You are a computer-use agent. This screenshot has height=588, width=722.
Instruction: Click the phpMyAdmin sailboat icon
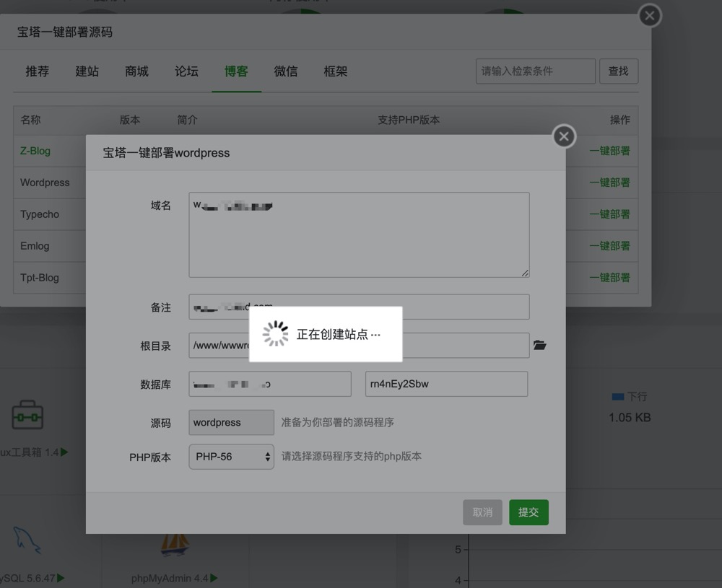[x=175, y=544]
